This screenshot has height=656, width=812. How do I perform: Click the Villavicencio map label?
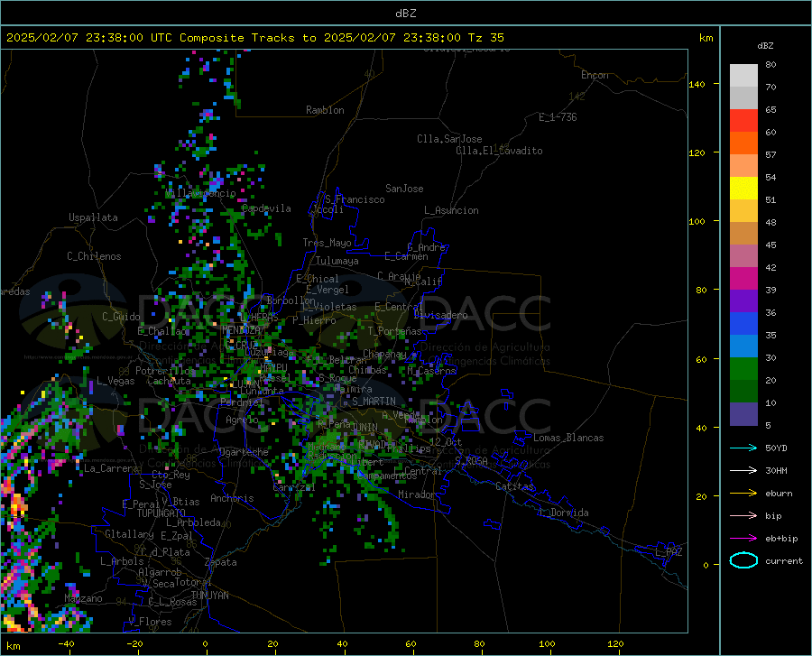pos(200,193)
